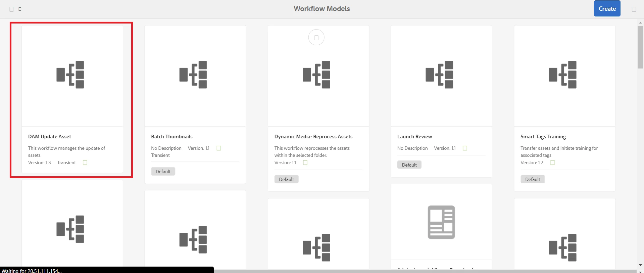
Task: Click the scrollbar down arrow
Action: (640, 265)
